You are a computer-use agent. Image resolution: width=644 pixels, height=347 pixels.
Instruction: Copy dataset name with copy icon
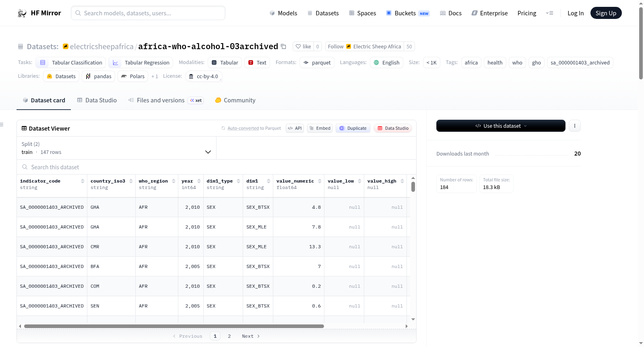(283, 46)
